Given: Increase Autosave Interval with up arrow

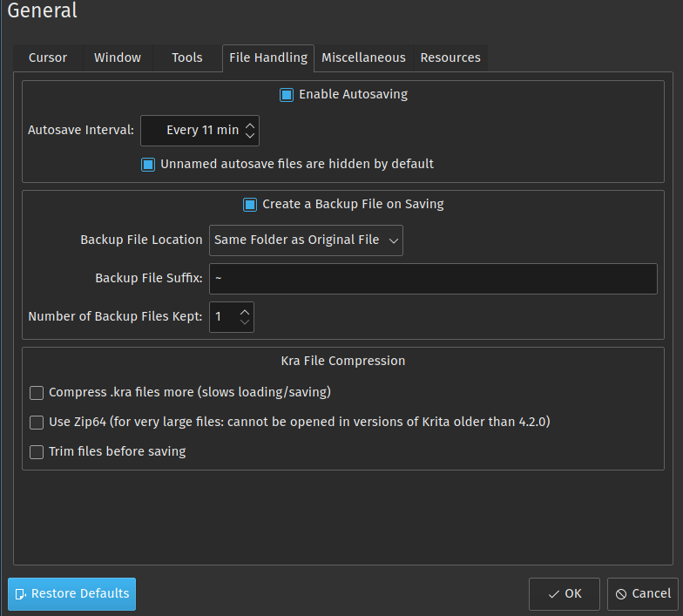Looking at the screenshot, I should [250, 125].
